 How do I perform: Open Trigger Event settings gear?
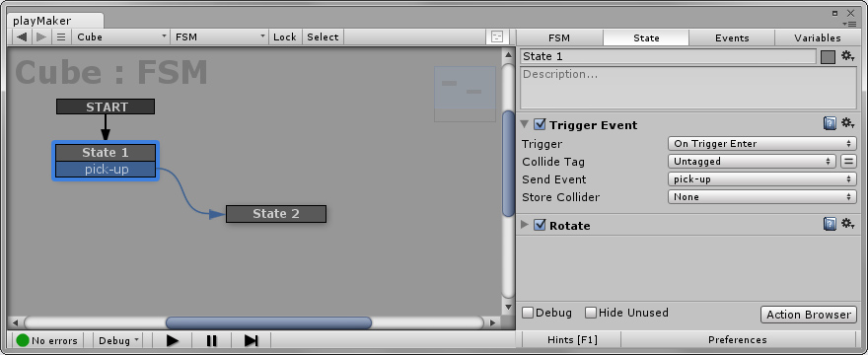point(847,123)
